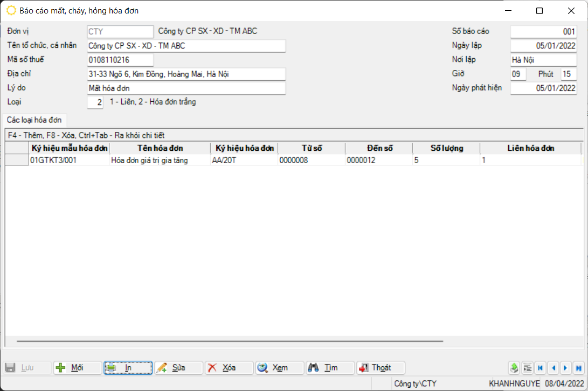This screenshot has height=391, width=588.
Task: Click the Mã số thuế field
Action: click(120, 60)
